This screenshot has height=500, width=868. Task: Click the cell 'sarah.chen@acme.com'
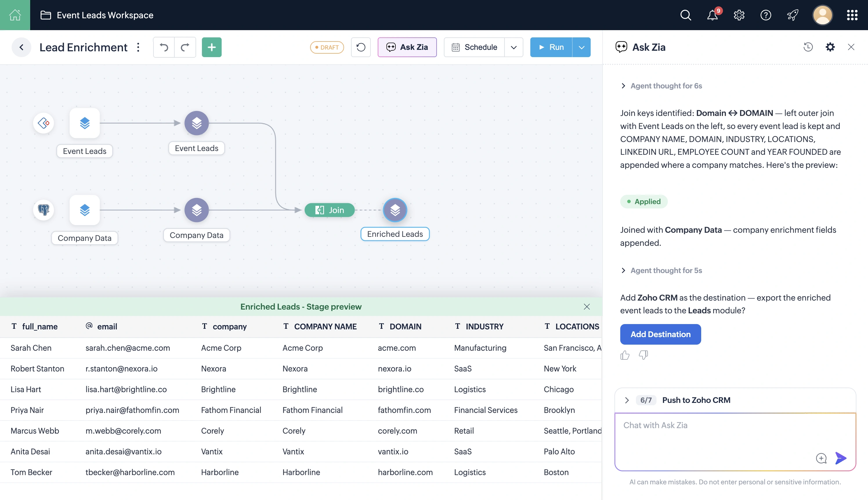point(128,348)
